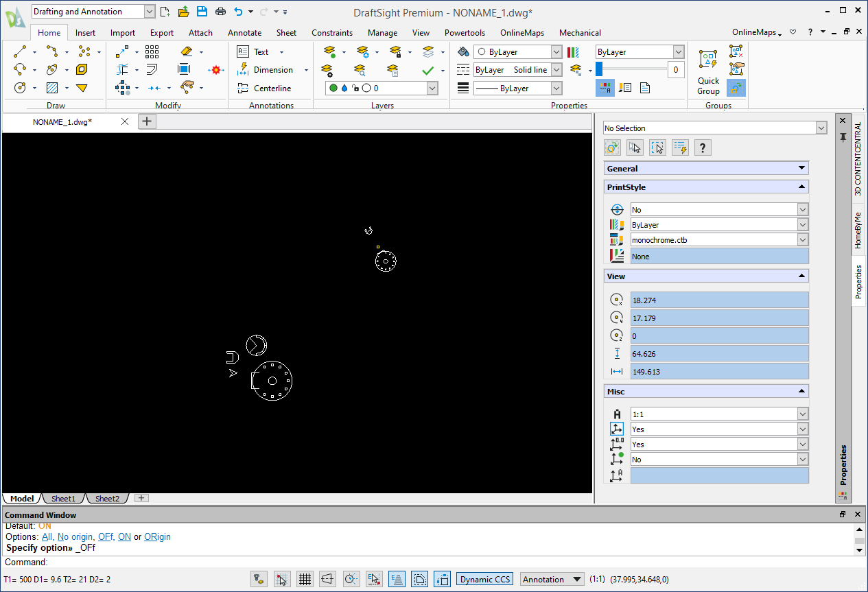Toggle Dynamic CCS in the status bar
This screenshot has width=868, height=592.
pyautogui.click(x=484, y=578)
